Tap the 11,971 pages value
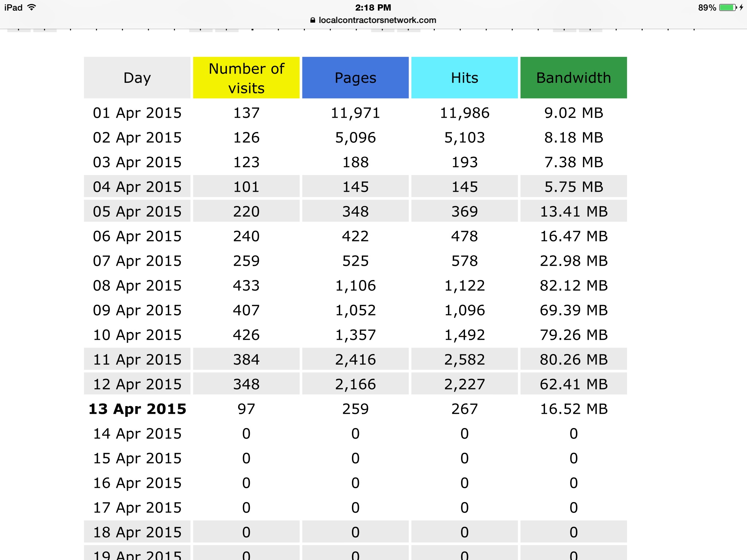747x560 pixels. tap(355, 113)
